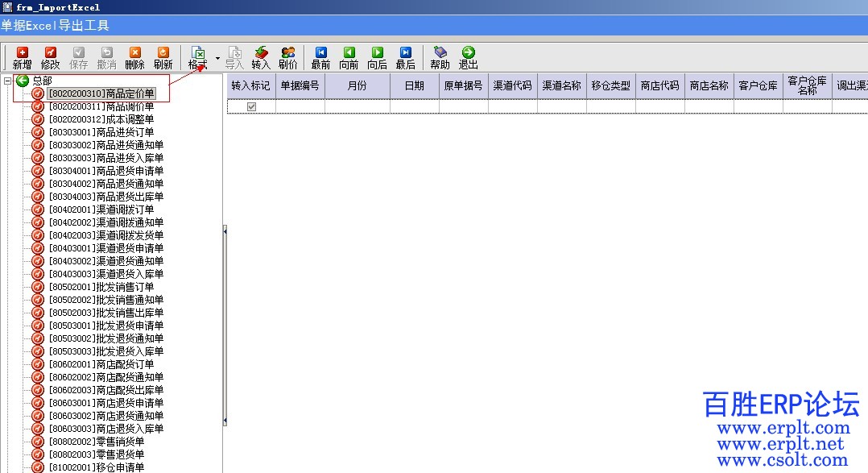This screenshot has height=473, width=868.
Task: Go to first record with 最前
Action: click(x=320, y=57)
